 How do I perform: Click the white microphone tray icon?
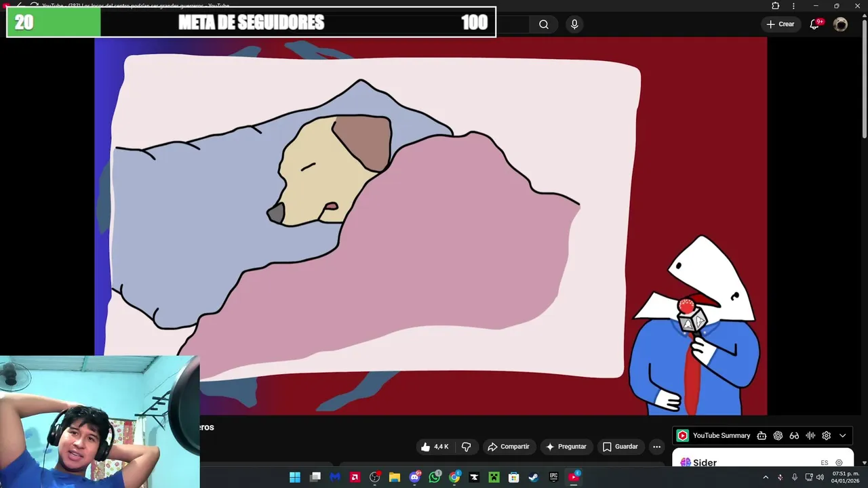click(794, 477)
